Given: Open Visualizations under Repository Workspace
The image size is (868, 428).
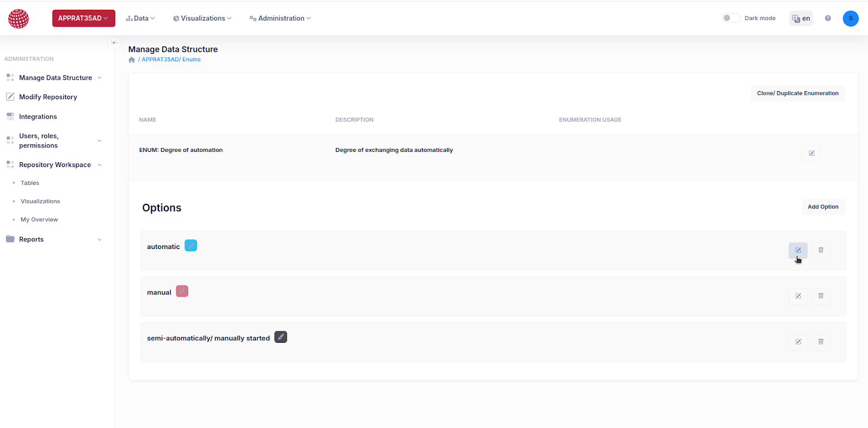Looking at the screenshot, I should [40, 201].
